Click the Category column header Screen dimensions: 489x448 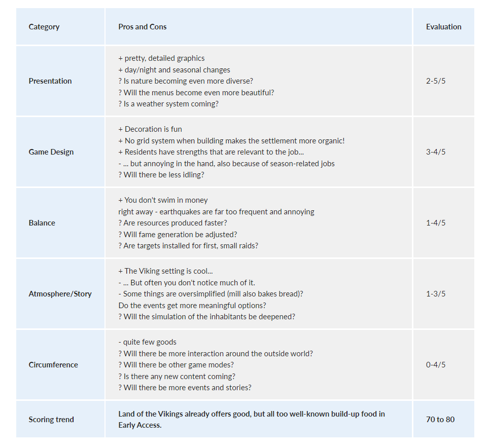(x=44, y=27)
